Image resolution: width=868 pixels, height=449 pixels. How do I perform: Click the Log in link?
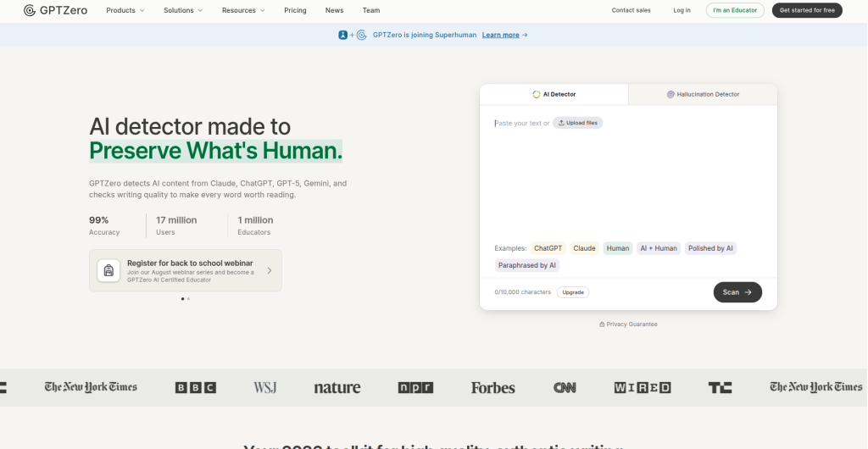682,10
